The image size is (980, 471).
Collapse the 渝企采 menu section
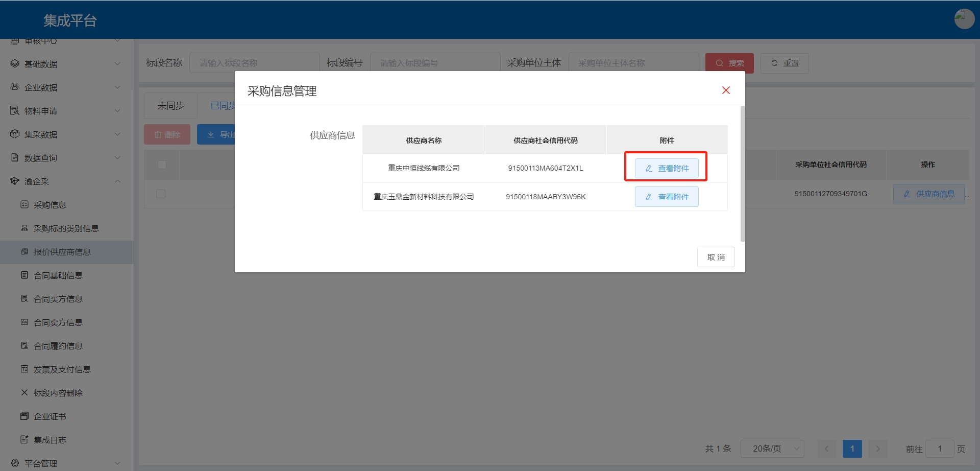point(117,181)
